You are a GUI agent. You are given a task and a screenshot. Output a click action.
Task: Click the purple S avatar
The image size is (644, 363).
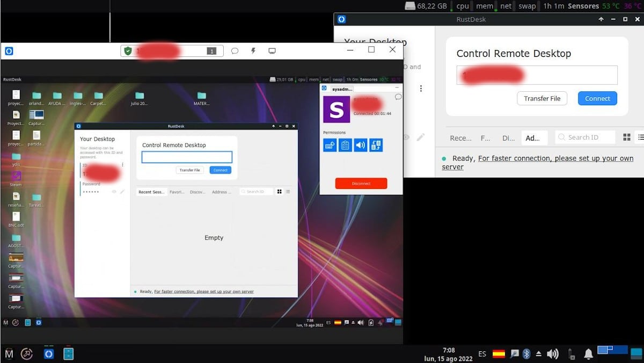coord(336,110)
